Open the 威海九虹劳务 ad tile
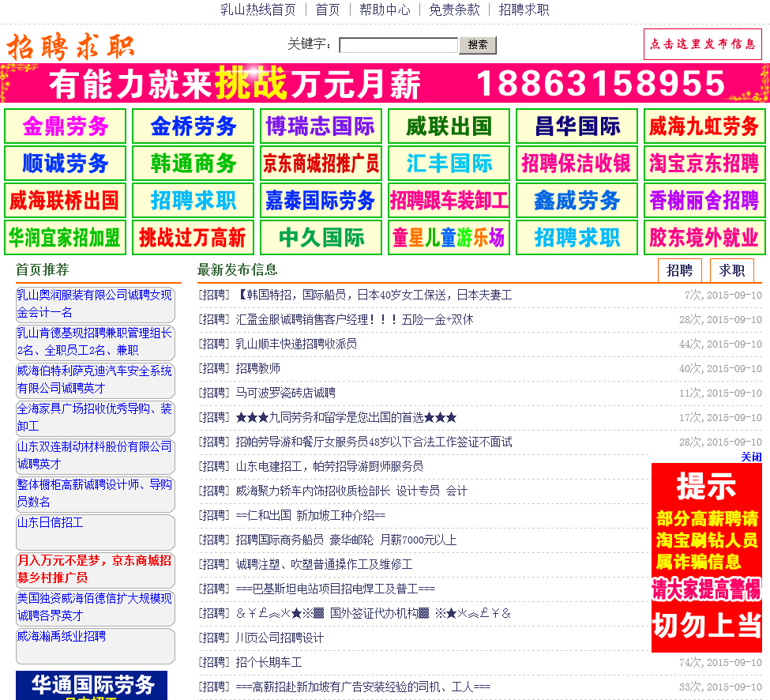 click(704, 126)
